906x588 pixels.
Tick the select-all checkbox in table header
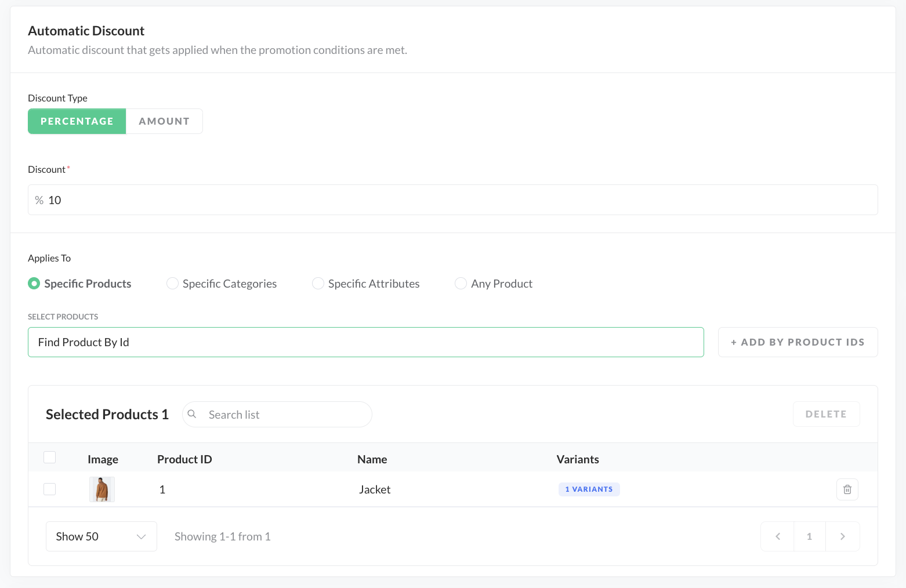pos(50,458)
